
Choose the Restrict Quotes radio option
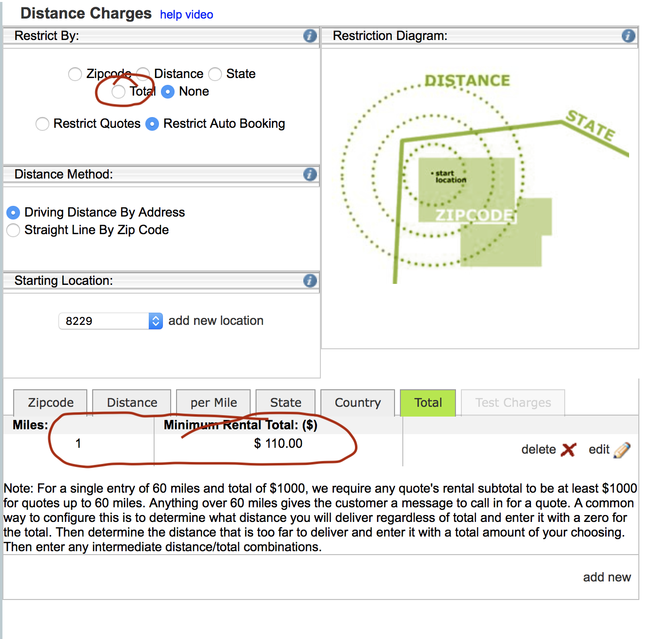point(42,124)
